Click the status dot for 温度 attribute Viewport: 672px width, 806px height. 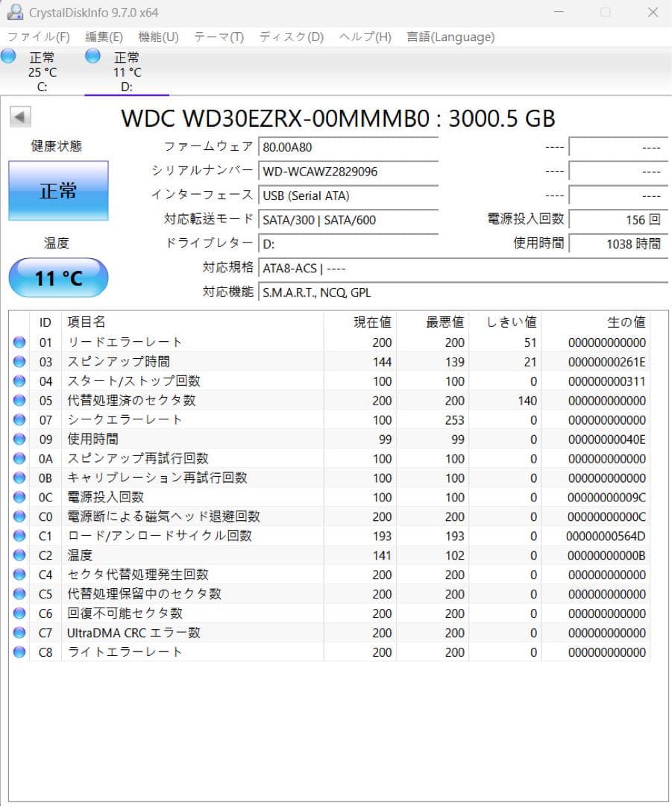[x=18, y=555]
